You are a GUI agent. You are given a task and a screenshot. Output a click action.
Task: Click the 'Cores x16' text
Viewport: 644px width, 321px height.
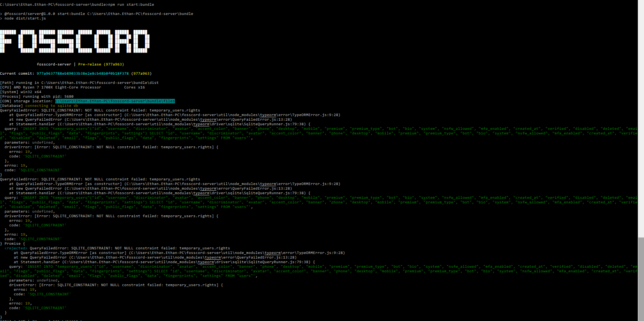click(135, 87)
